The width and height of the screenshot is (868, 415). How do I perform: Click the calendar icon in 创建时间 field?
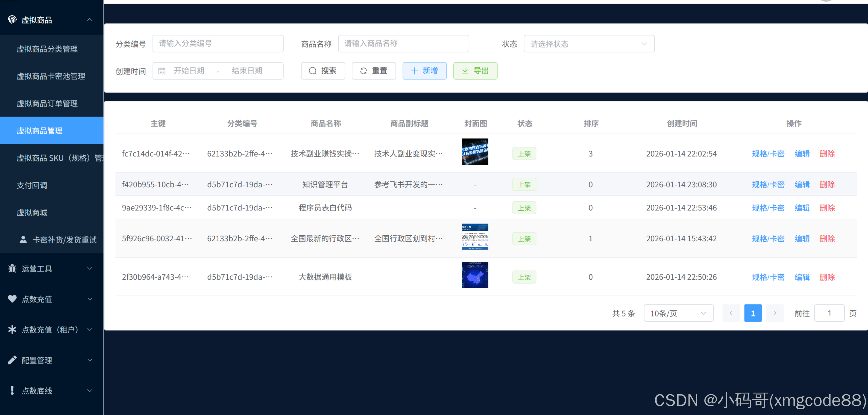(162, 71)
